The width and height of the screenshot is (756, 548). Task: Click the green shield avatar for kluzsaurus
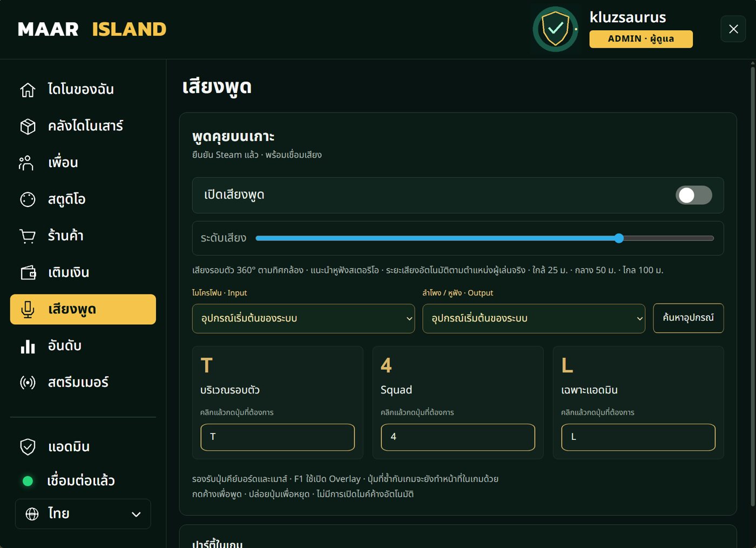tap(556, 29)
